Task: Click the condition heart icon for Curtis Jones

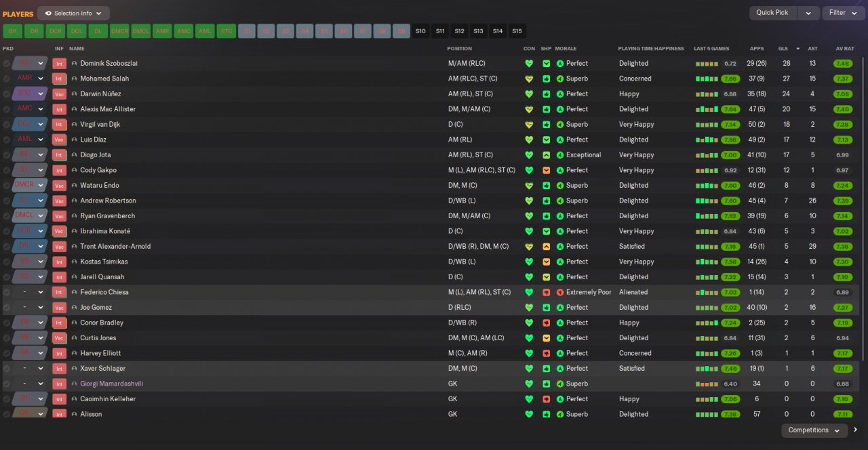Action: click(x=529, y=338)
